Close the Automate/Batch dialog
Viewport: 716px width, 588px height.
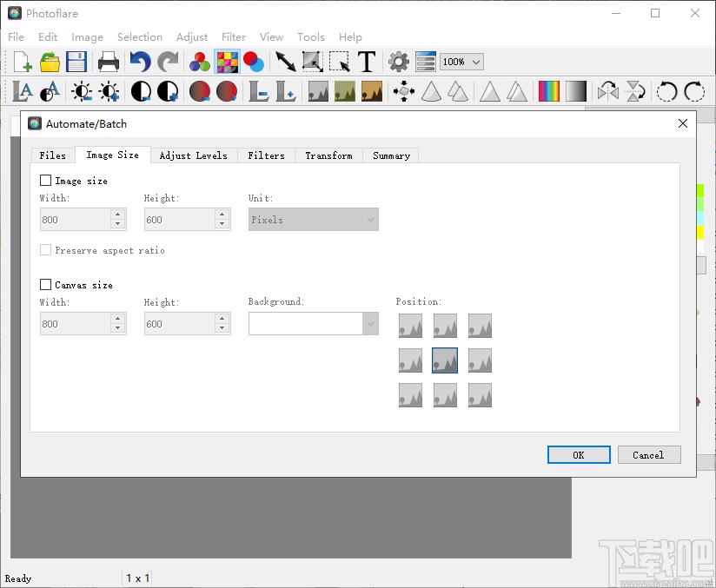(x=683, y=123)
